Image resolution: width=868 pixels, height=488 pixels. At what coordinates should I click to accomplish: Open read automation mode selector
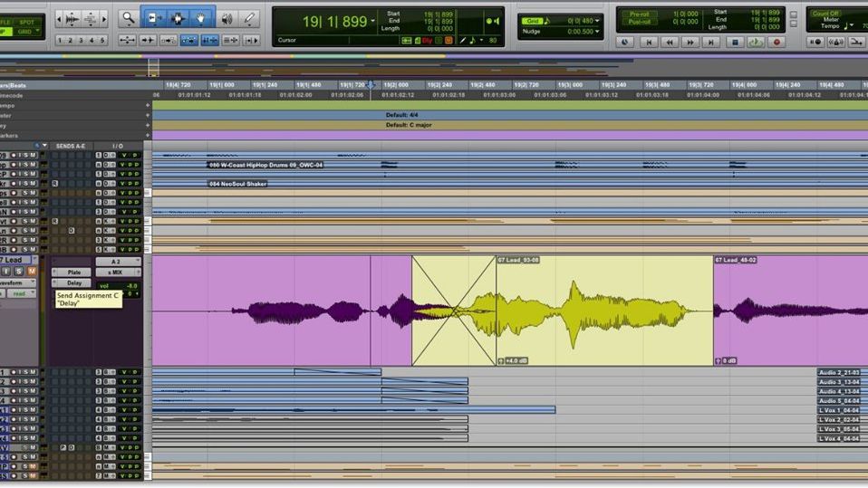pos(21,293)
